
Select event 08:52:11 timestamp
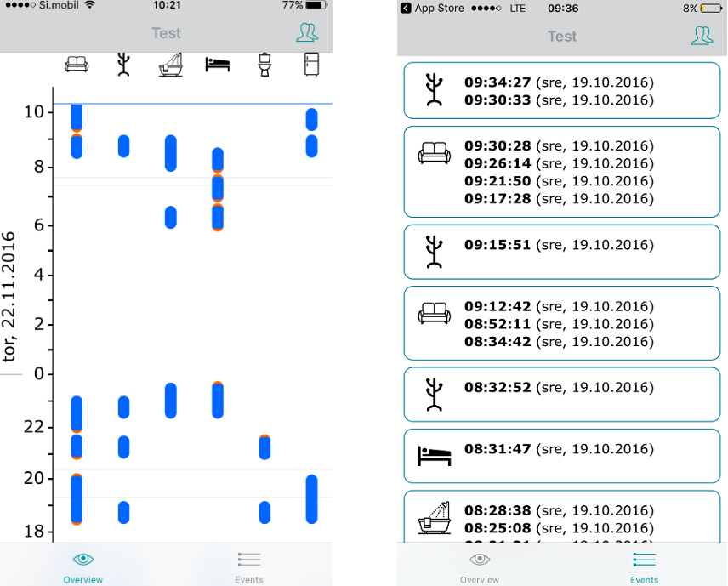pyautogui.click(x=498, y=324)
